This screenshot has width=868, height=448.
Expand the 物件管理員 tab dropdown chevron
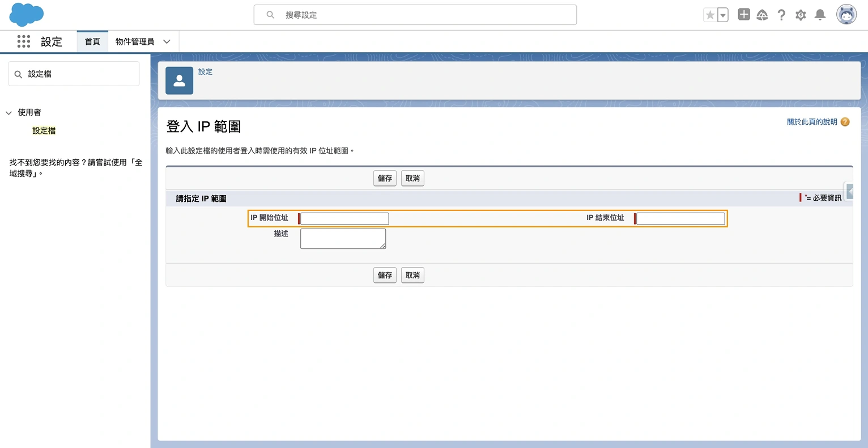167,41
